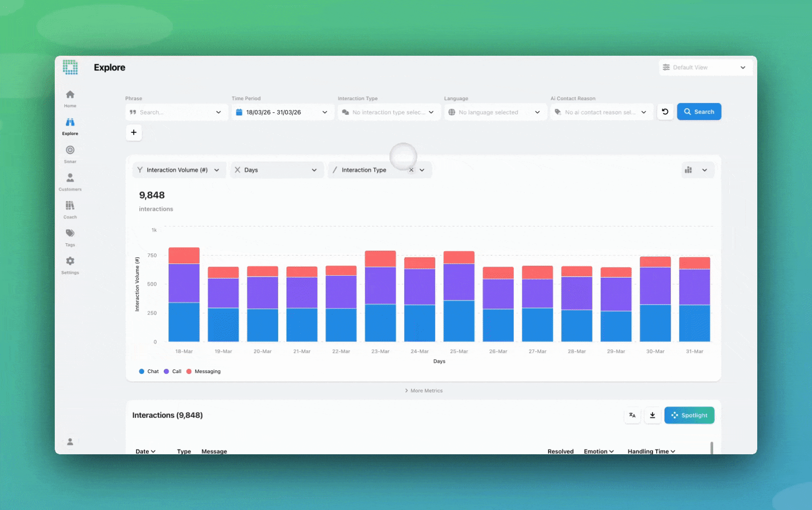Open the Time Period date dropdown
Image resolution: width=812 pixels, height=510 pixels.
click(282, 112)
